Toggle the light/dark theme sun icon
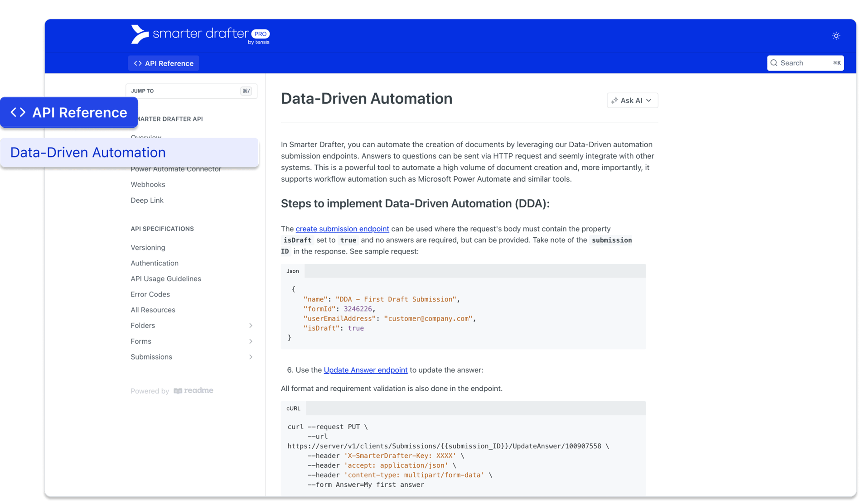Image resolution: width=861 pixels, height=504 pixels. tap(836, 35)
